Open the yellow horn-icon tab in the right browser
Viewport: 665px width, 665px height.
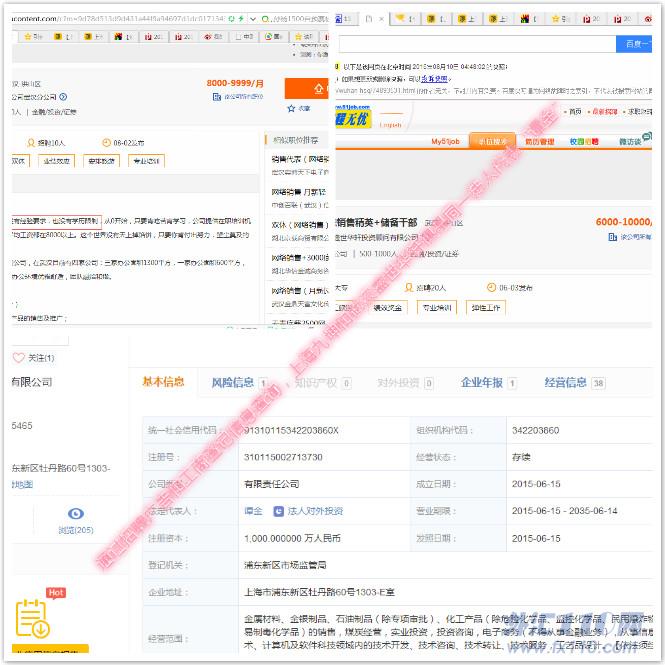tap(405, 19)
